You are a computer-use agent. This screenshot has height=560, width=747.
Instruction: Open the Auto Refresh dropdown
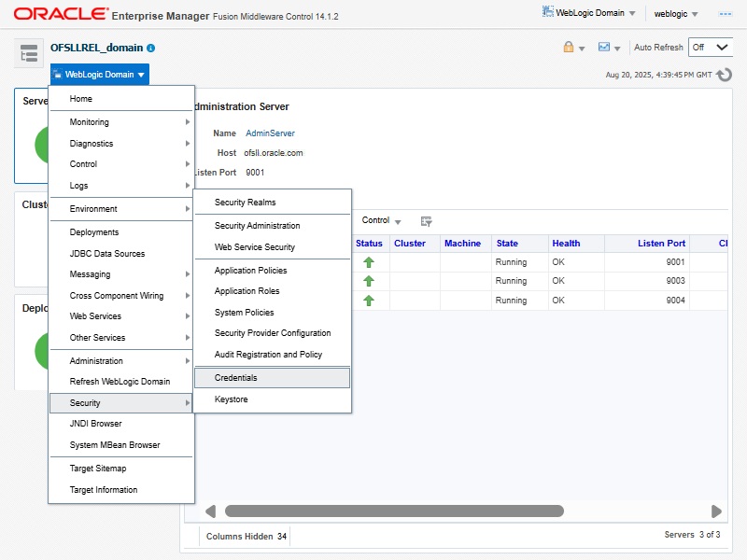[711, 48]
